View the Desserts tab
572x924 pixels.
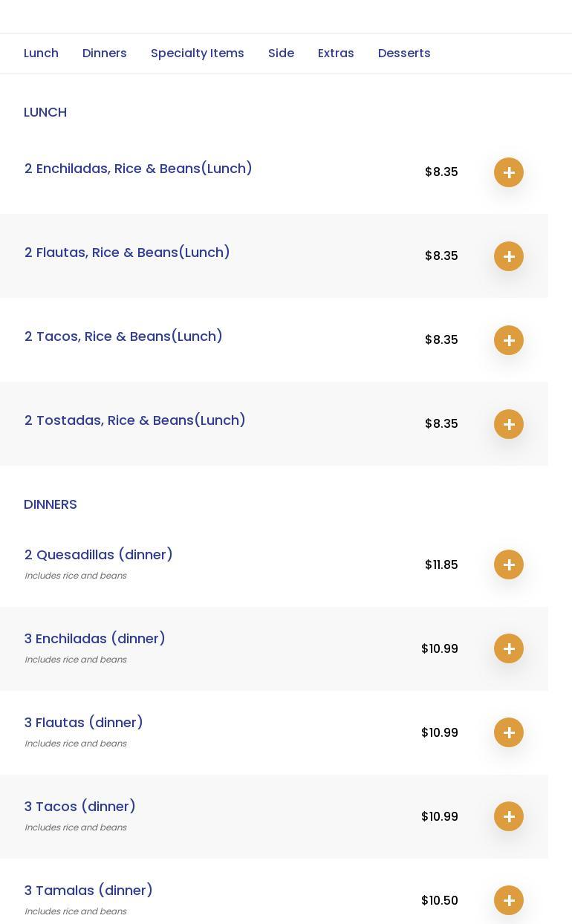pyautogui.click(x=404, y=53)
